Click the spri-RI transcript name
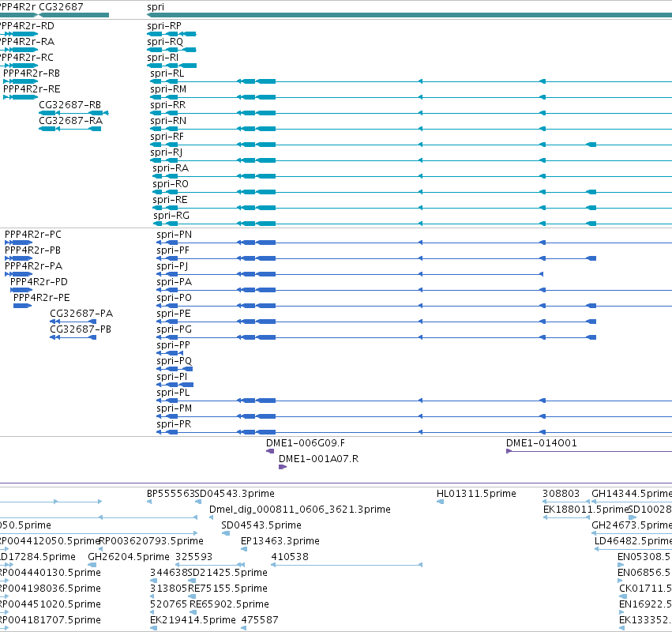 pyautogui.click(x=163, y=58)
